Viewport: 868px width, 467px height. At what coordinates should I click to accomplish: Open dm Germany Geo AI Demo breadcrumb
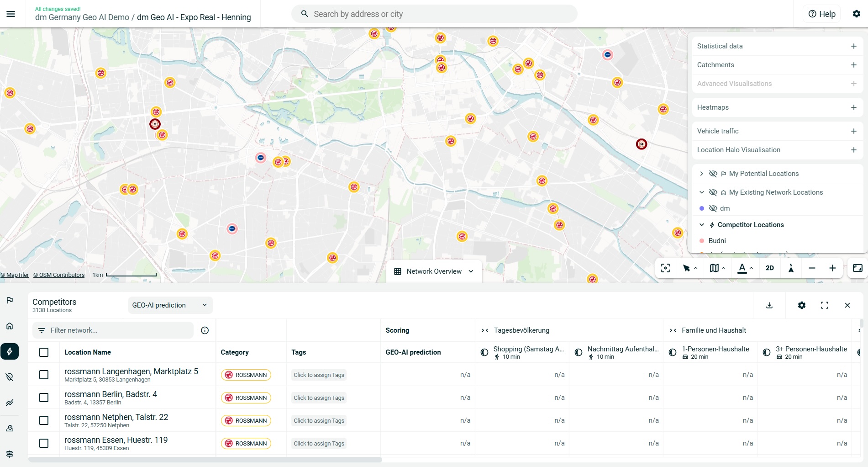point(82,17)
